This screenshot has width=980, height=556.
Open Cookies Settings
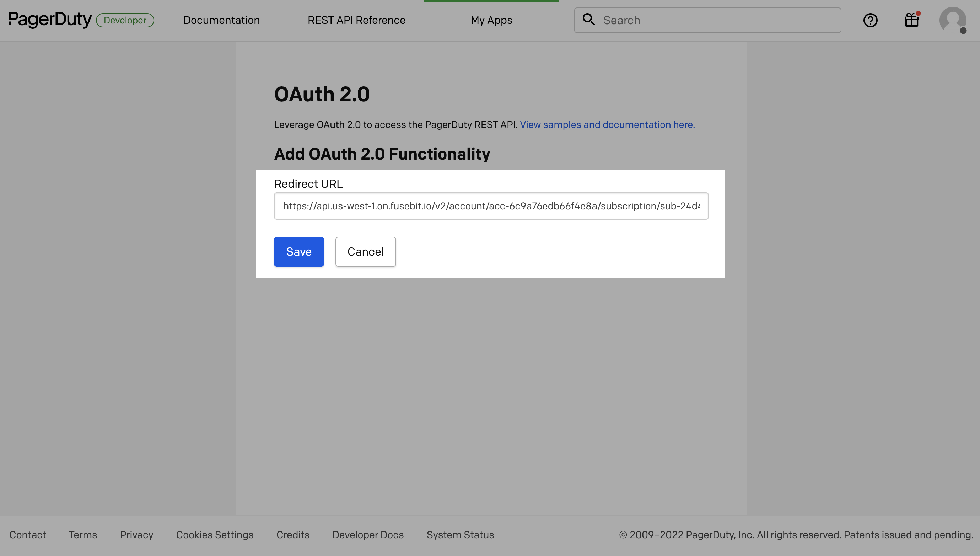coord(215,535)
